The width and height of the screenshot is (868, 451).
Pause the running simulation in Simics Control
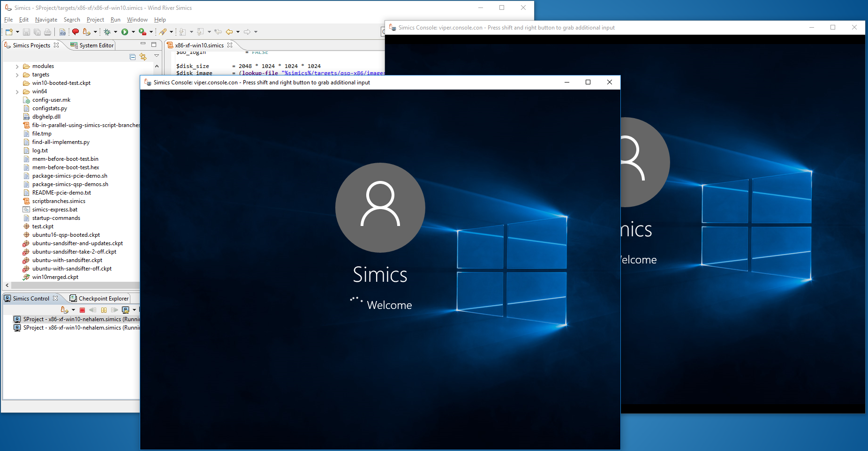click(104, 310)
